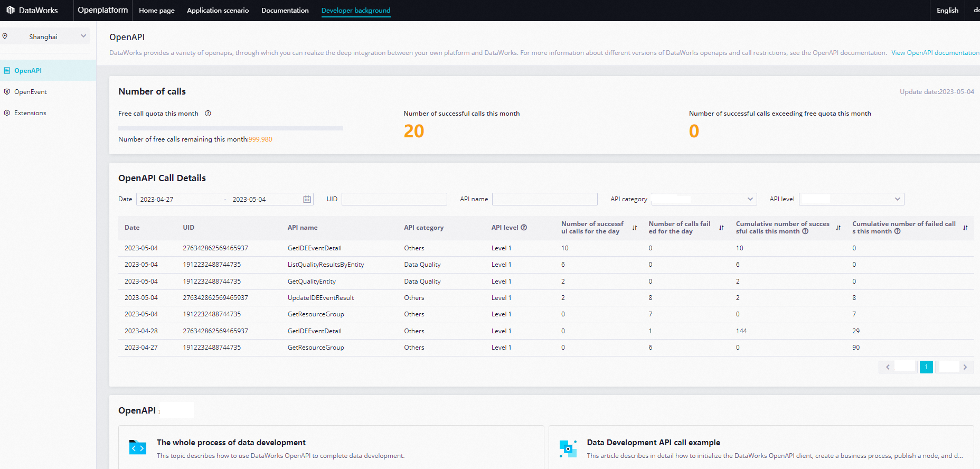Click the DataWorks logo icon
980x469 pixels.
pyautogui.click(x=11, y=10)
